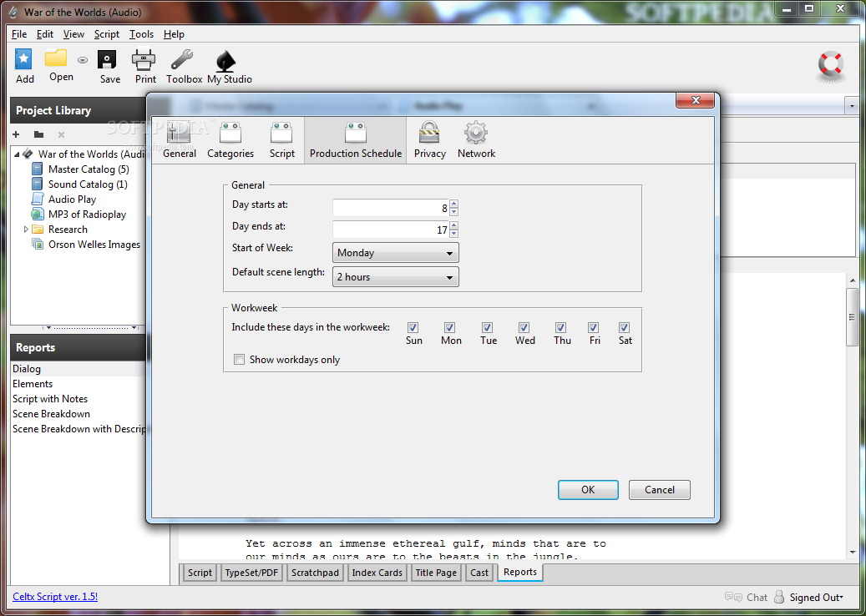Viewport: 866px width, 616px height.
Task: Decrease Day ends at value
Action: pyautogui.click(x=454, y=234)
